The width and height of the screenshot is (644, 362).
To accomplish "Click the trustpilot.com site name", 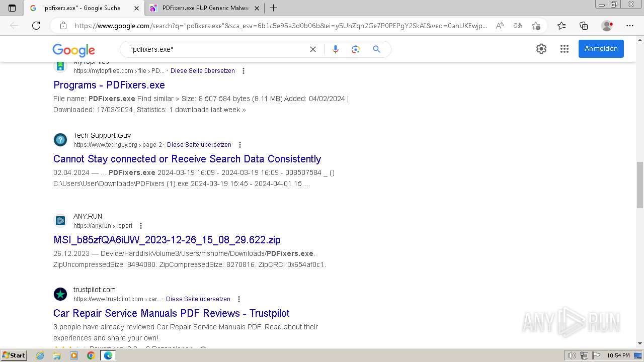I will [x=95, y=290].
